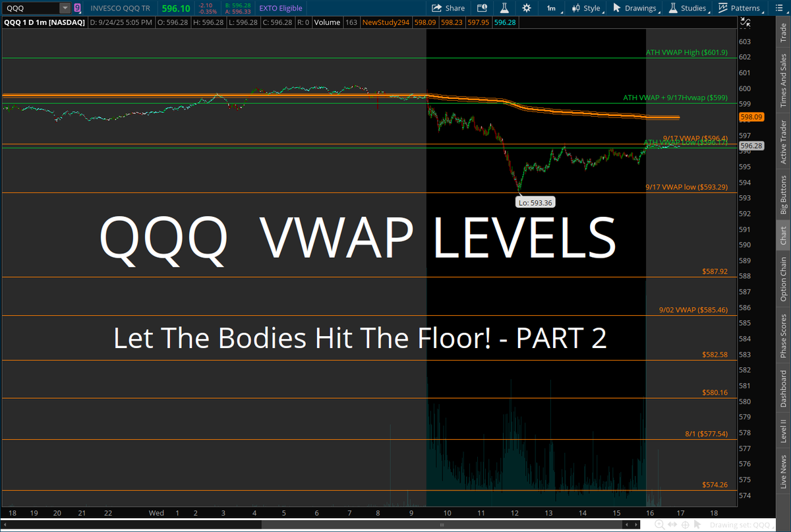
Task: Click the gray 596.28 price axis tag
Action: coord(751,145)
